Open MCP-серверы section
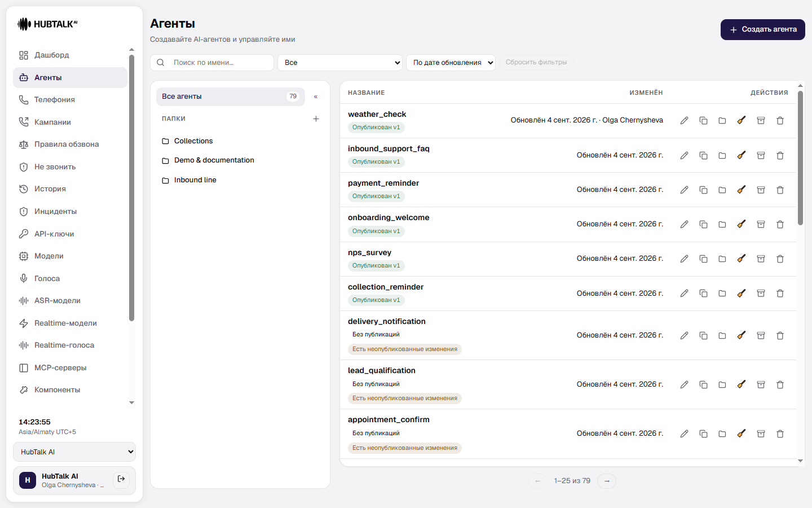 (70, 368)
